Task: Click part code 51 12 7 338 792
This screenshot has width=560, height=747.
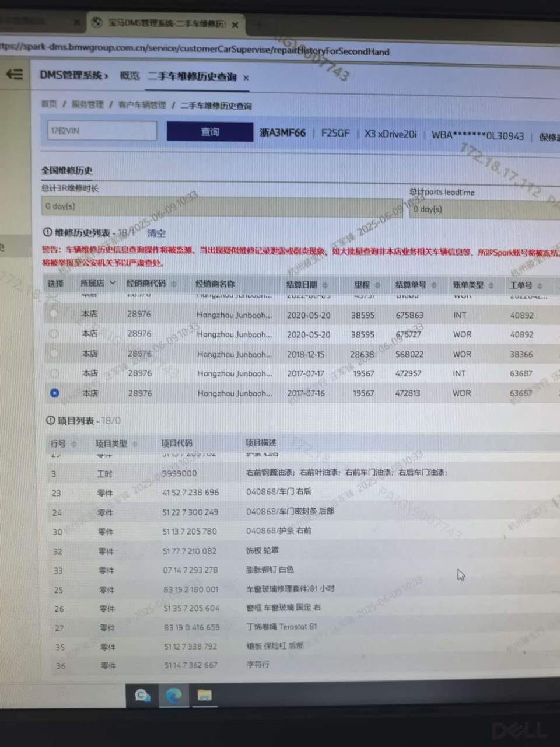Action: pyautogui.click(x=190, y=647)
